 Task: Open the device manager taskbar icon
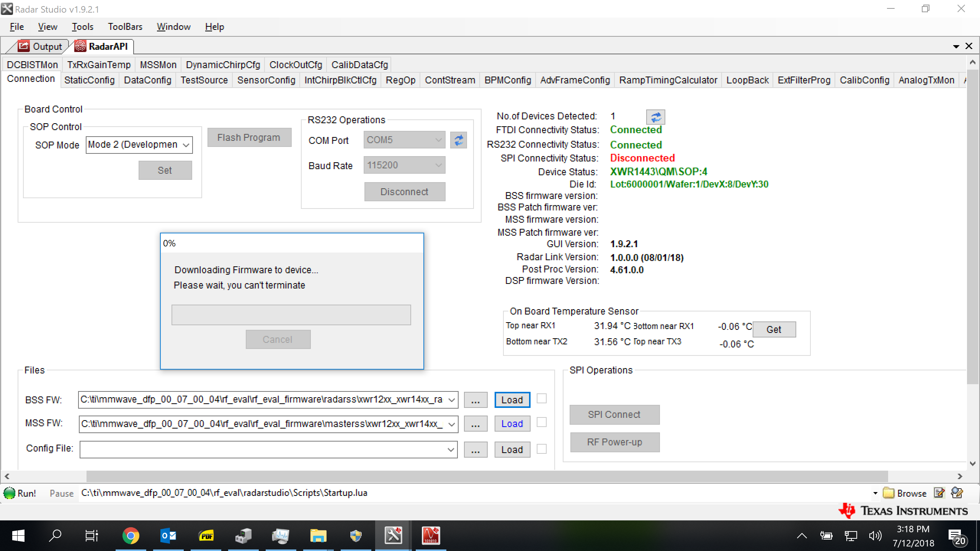(x=243, y=535)
